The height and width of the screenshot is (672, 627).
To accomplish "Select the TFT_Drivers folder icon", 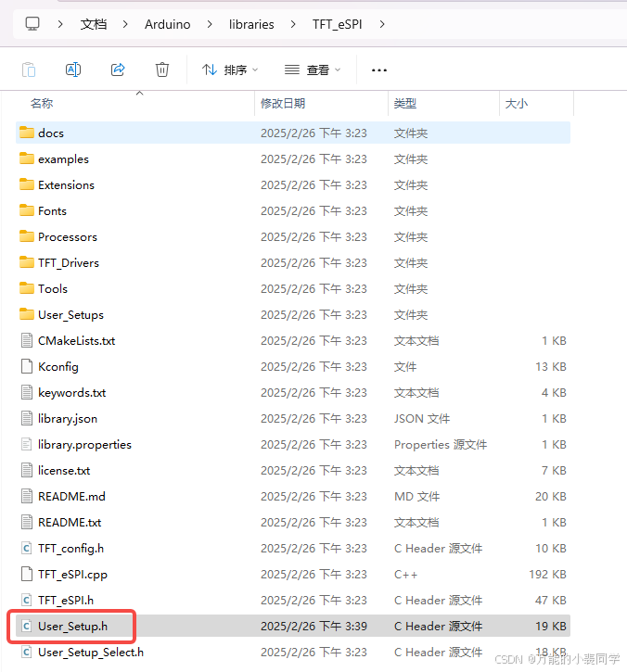I will [27, 262].
